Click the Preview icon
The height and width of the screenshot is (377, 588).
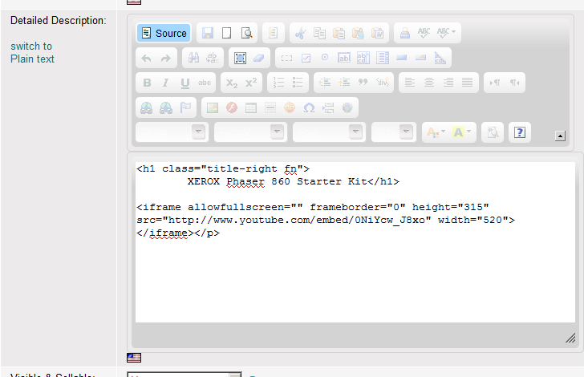pyautogui.click(x=246, y=33)
